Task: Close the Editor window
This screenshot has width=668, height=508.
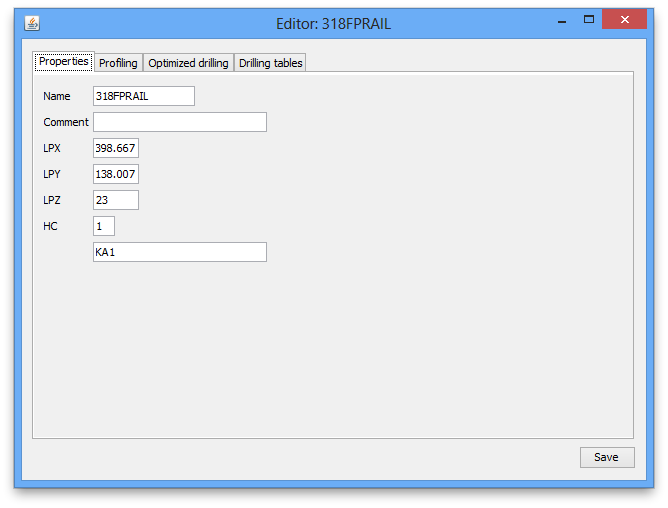Action: point(625,20)
